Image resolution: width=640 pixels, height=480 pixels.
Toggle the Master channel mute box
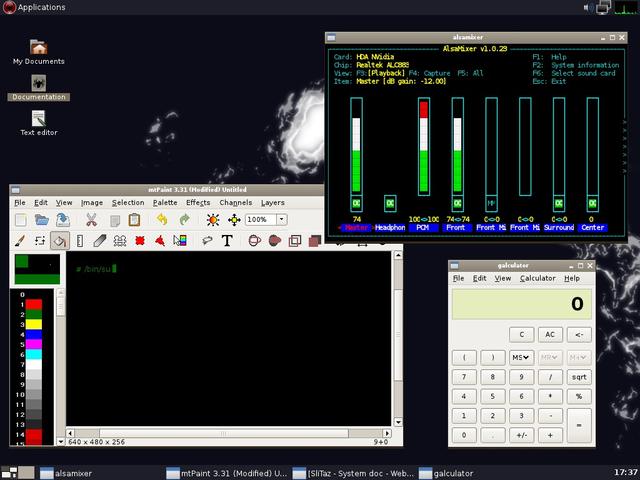(356, 203)
